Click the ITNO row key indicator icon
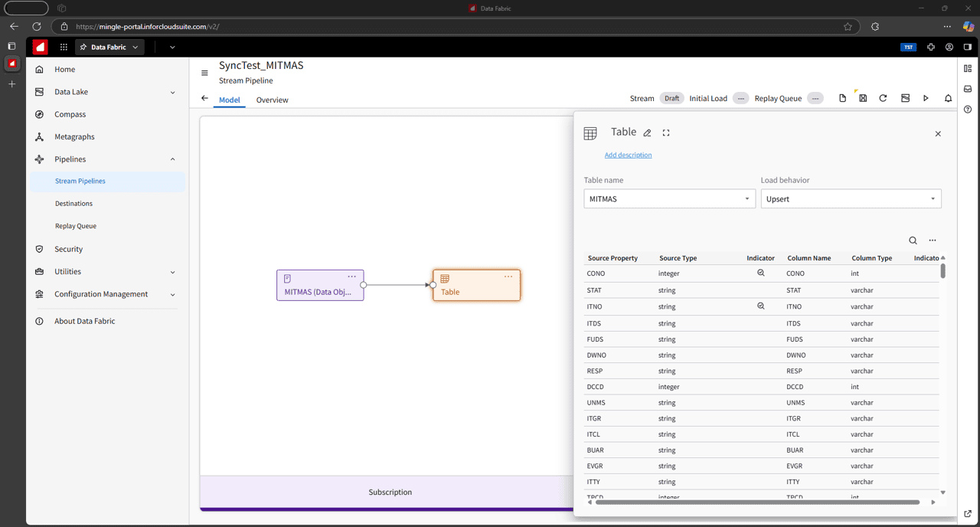This screenshot has height=527, width=980. [x=761, y=306]
